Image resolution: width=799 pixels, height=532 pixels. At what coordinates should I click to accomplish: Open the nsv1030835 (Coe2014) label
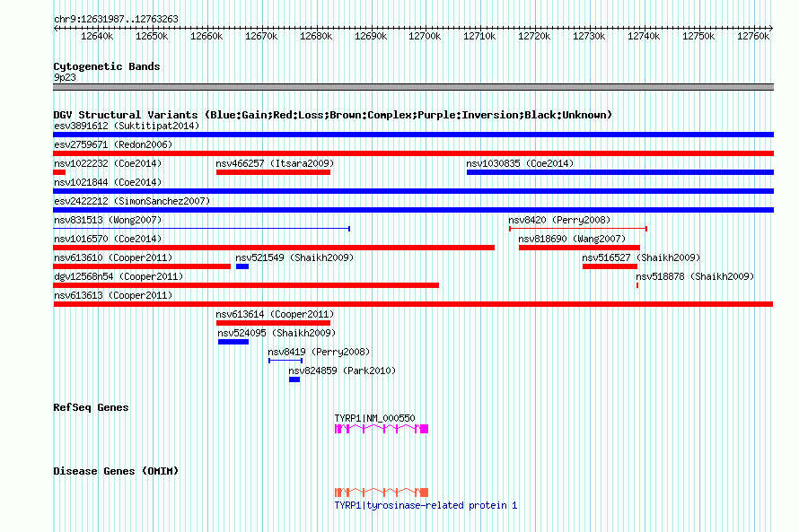click(520, 163)
